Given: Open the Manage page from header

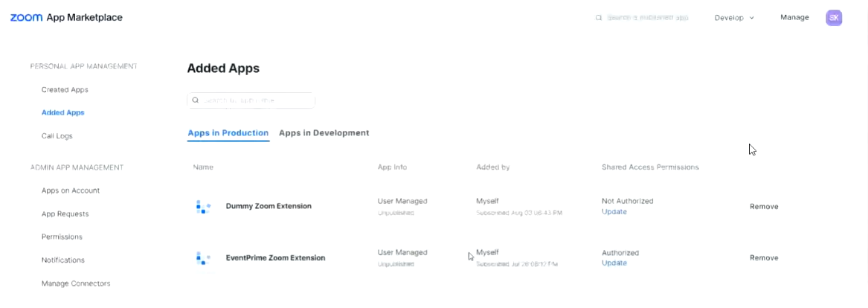Looking at the screenshot, I should tap(794, 17).
